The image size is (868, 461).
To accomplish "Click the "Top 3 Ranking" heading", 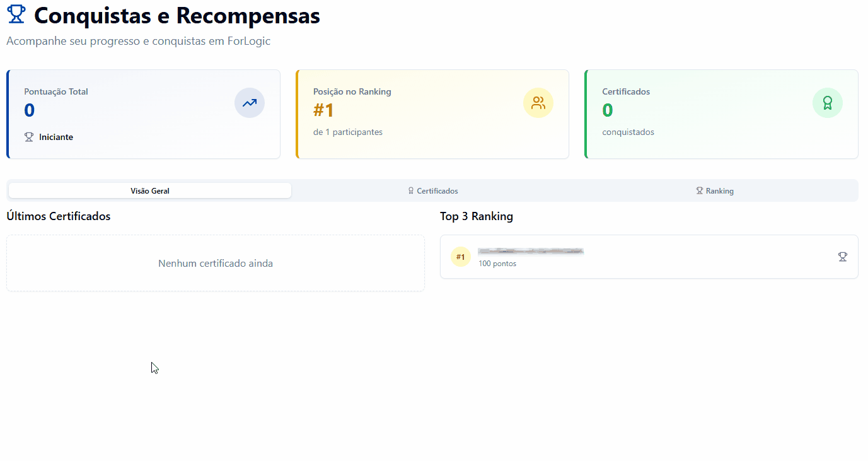I will [x=477, y=216].
